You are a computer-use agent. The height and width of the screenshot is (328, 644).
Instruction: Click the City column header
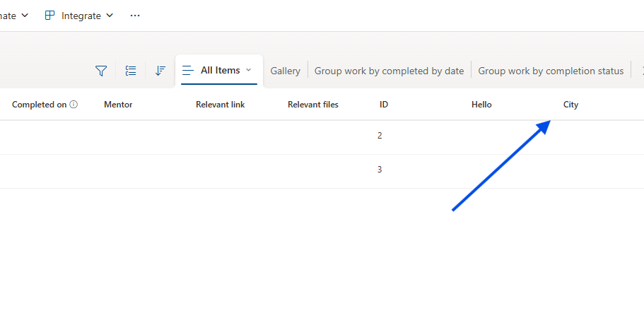[x=570, y=105]
